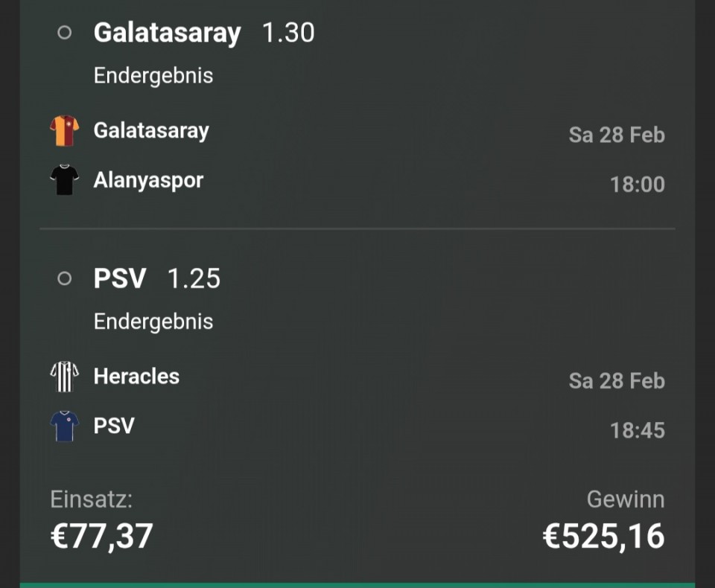The width and height of the screenshot is (715, 588).
Task: Click the 18:00 kickoff time
Action: 637,185
